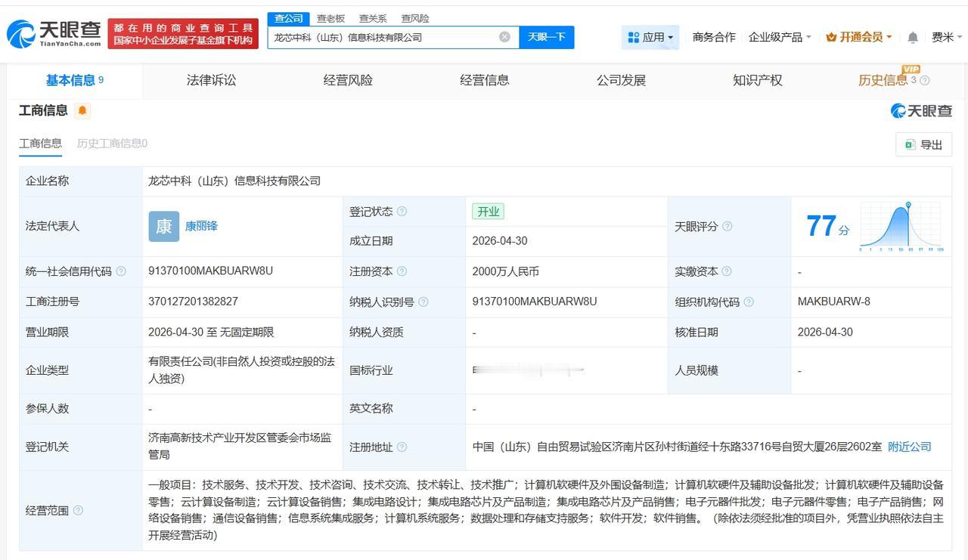Click the 2026-04-30 至 无固定期限 business term value
The image size is (968, 560).
coord(211,332)
